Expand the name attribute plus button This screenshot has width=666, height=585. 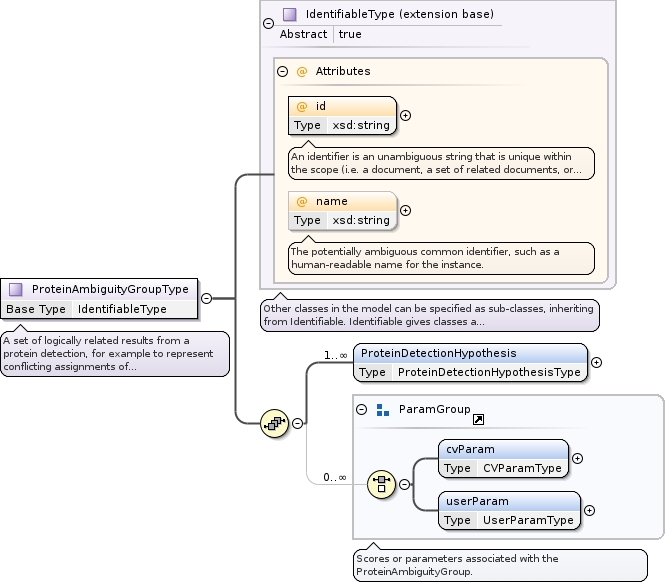405,210
